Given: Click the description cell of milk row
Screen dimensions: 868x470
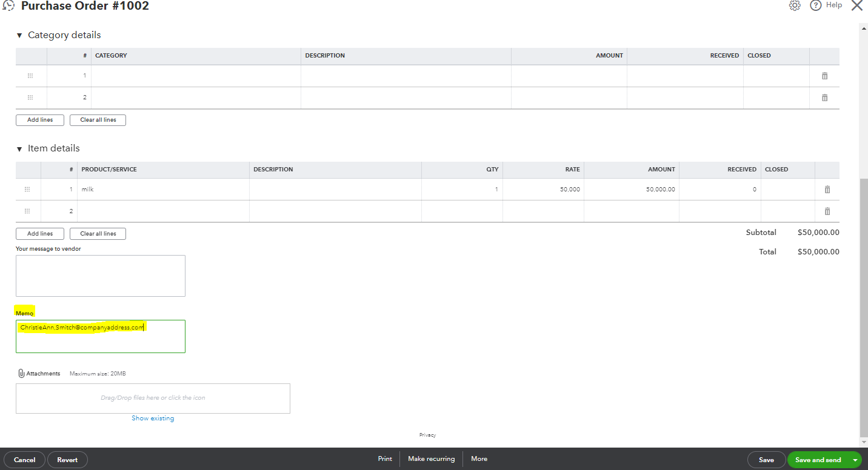Looking at the screenshot, I should point(335,190).
